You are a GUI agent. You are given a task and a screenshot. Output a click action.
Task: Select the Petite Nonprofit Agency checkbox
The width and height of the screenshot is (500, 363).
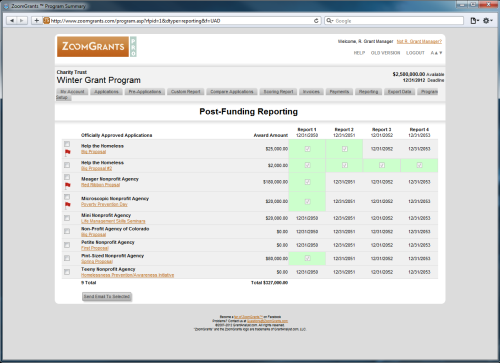coord(67,245)
